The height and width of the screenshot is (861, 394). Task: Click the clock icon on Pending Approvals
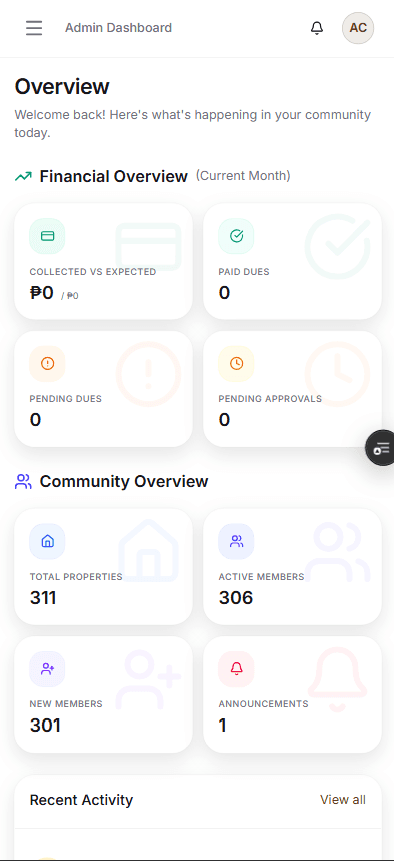237,363
